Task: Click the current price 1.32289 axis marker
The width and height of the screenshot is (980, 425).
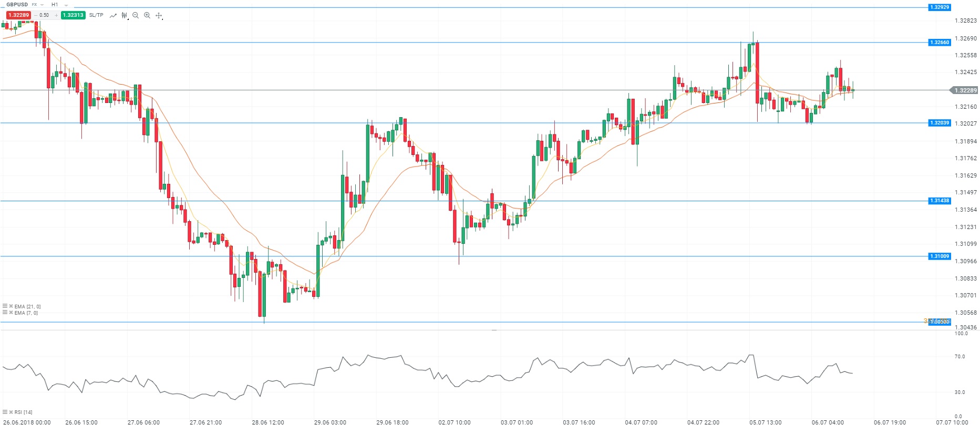Action: tap(965, 90)
